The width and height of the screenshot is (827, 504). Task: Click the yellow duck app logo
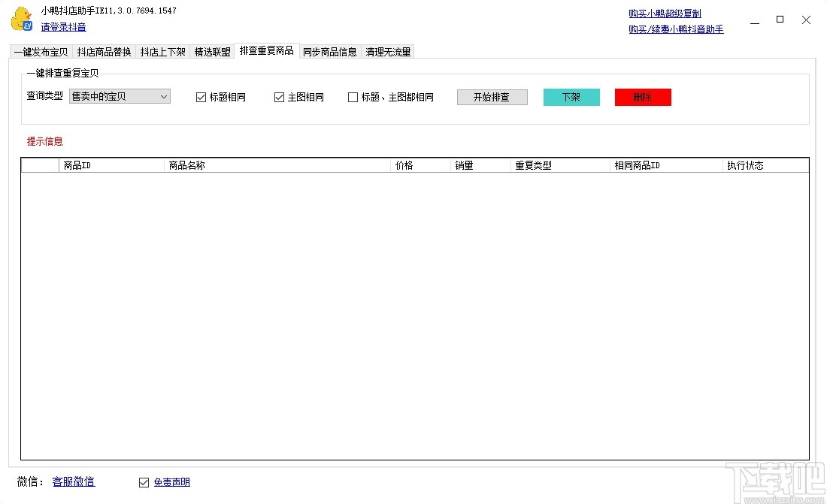click(x=22, y=19)
